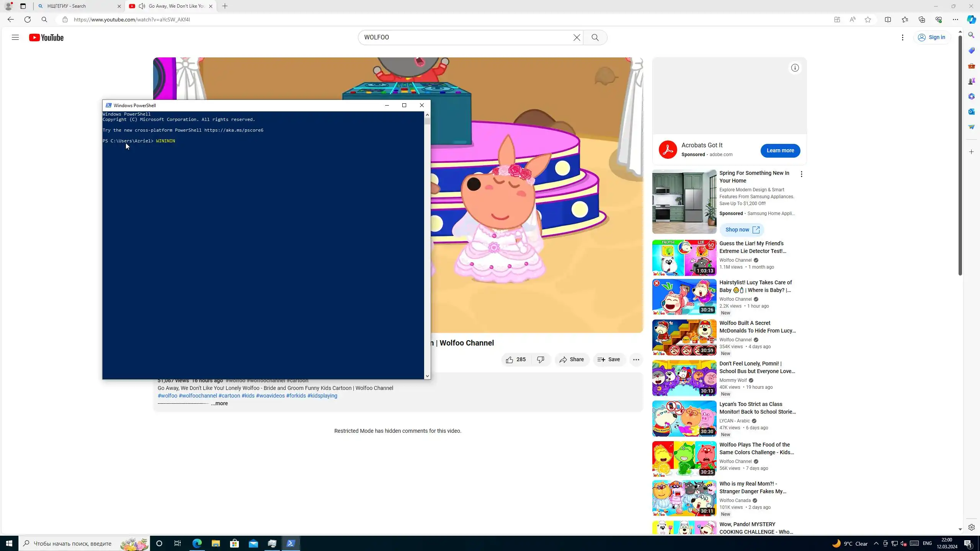This screenshot has height=551, width=980.
Task: Toggle browser split screen view
Action: point(888,20)
